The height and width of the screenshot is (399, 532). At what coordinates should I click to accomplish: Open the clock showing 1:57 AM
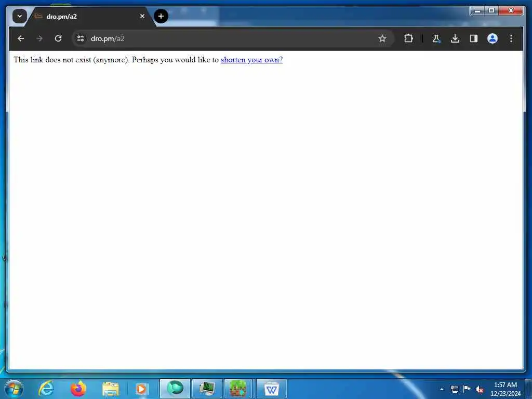click(505, 389)
